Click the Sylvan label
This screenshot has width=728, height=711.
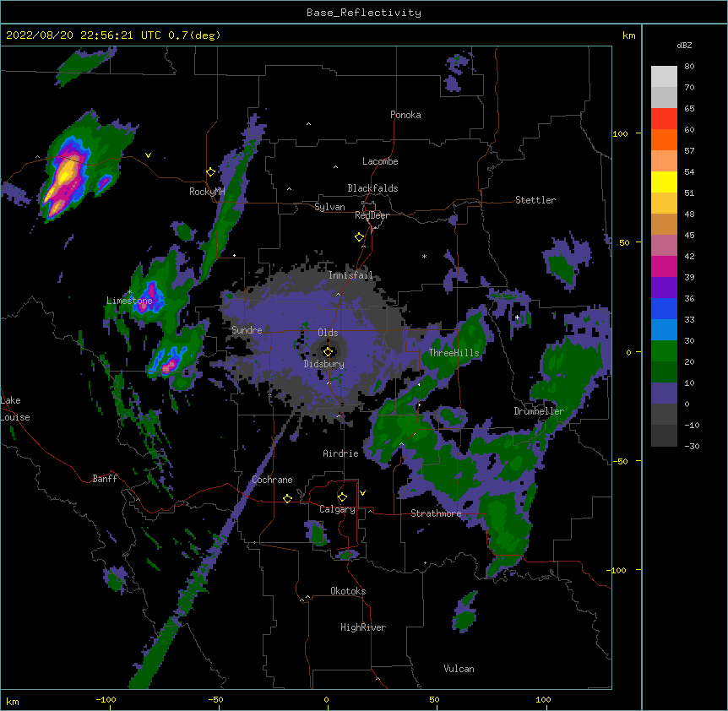(x=329, y=207)
